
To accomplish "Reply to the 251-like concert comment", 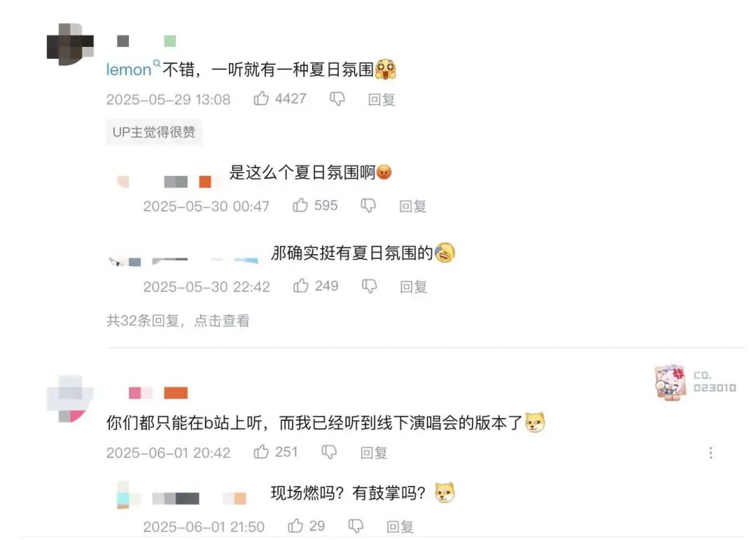I will point(374,452).
